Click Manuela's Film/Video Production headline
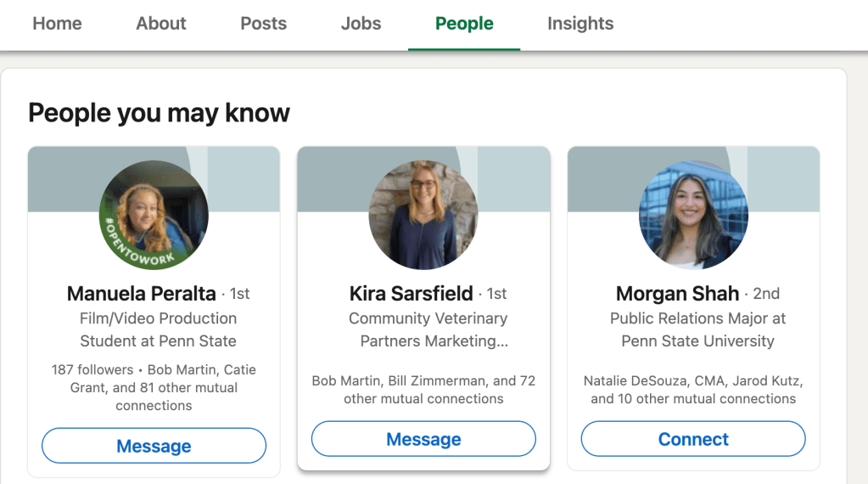This screenshot has width=868, height=484. point(159,329)
